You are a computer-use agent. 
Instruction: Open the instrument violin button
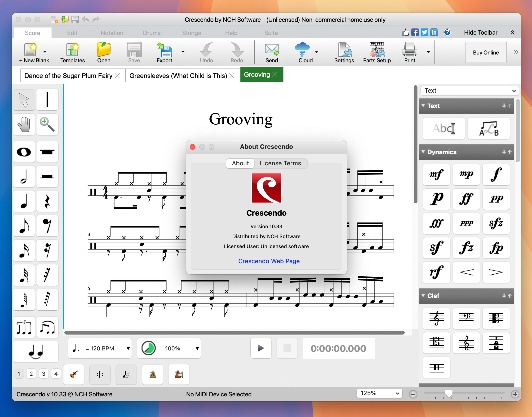[74, 374]
